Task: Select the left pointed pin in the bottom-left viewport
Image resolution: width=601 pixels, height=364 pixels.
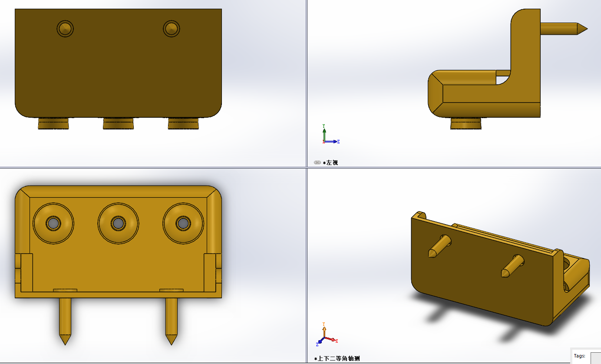Action: click(x=65, y=321)
